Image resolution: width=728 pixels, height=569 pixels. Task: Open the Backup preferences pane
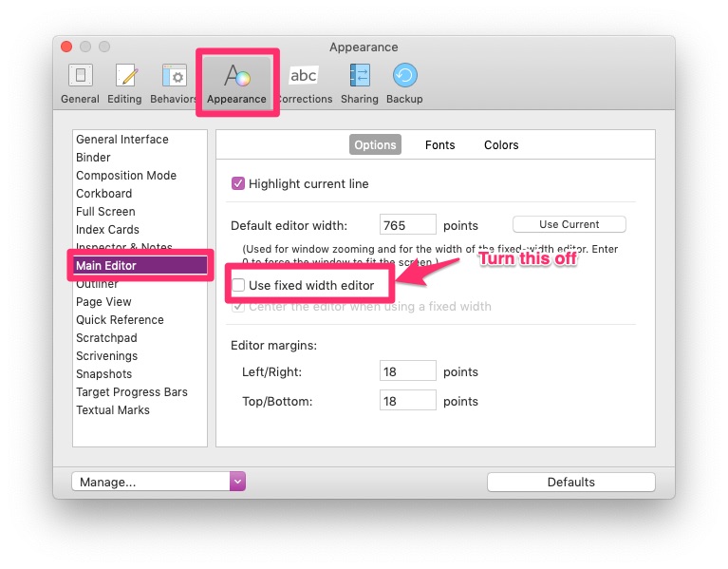pyautogui.click(x=405, y=84)
